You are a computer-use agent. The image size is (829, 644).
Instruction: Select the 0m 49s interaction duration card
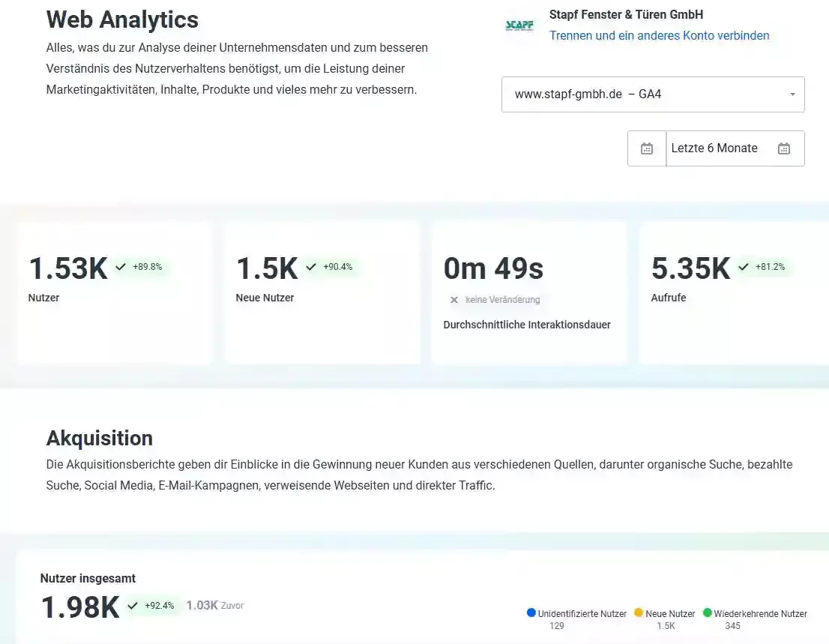pyautogui.click(x=528, y=292)
